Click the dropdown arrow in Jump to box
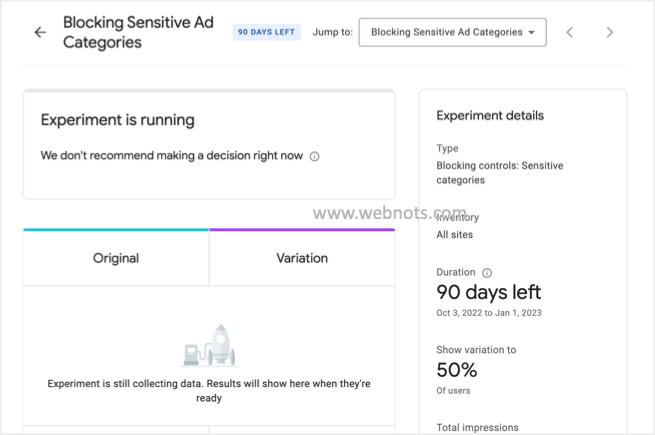 coord(531,32)
